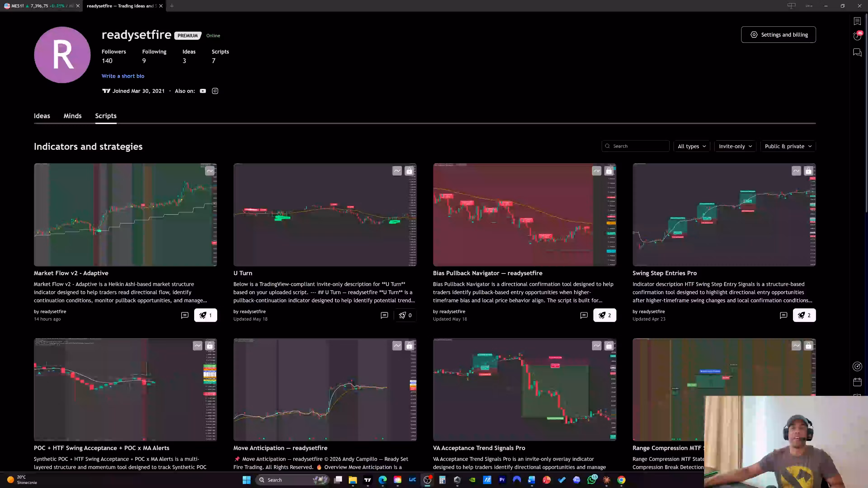The image size is (868, 488).
Task: Expand the Invite-only filter dropdown
Action: click(x=735, y=146)
